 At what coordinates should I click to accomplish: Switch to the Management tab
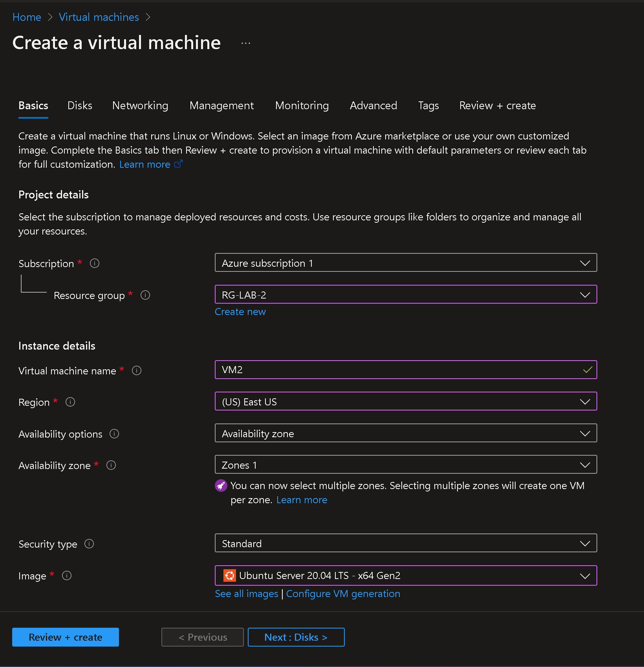(x=222, y=106)
